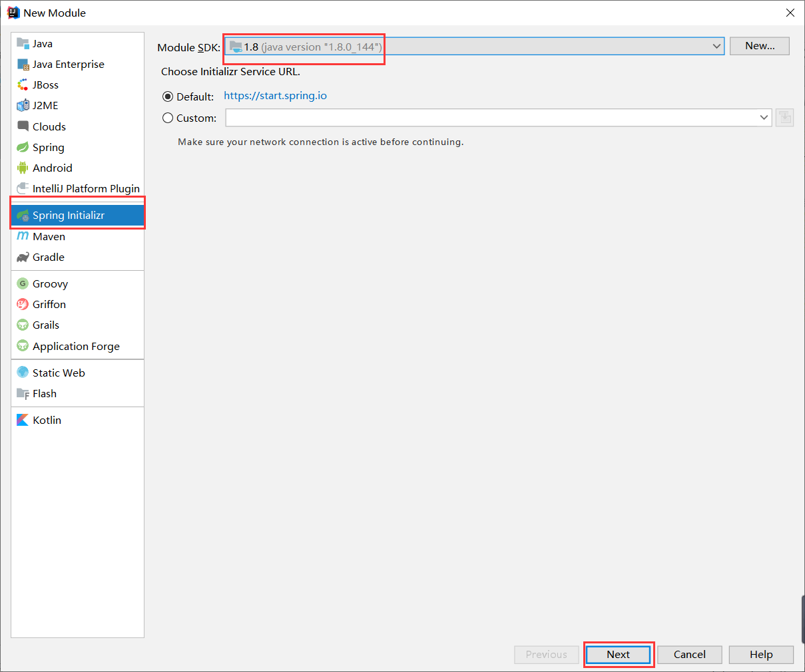The height and width of the screenshot is (672, 805).
Task: Click the Flash folder icon
Action: (23, 394)
